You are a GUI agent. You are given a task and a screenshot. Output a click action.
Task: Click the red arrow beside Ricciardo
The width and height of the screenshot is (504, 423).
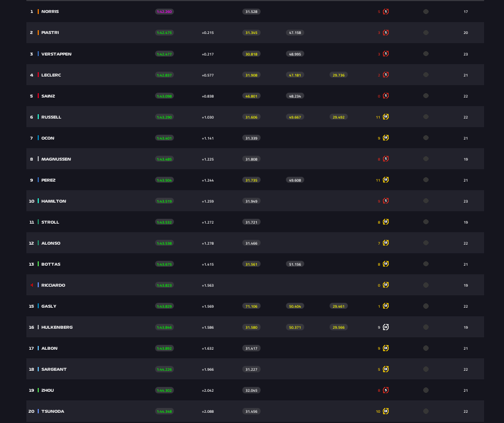click(x=32, y=285)
